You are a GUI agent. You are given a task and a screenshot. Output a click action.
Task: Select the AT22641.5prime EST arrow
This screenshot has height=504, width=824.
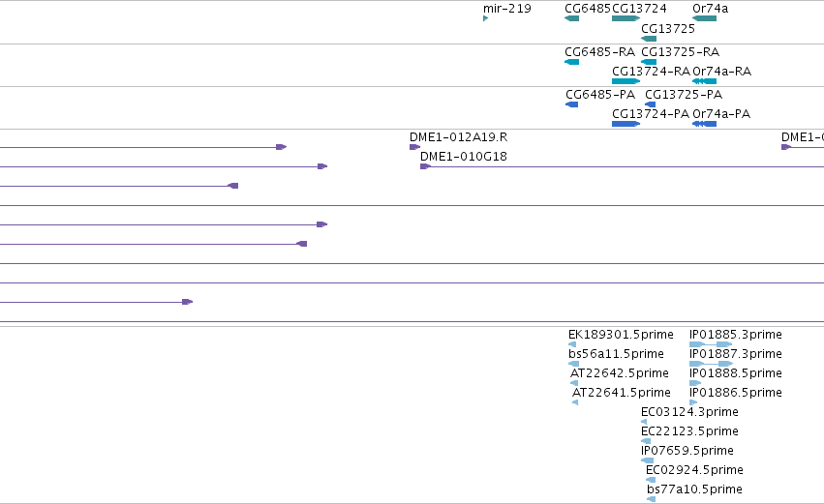575,402
